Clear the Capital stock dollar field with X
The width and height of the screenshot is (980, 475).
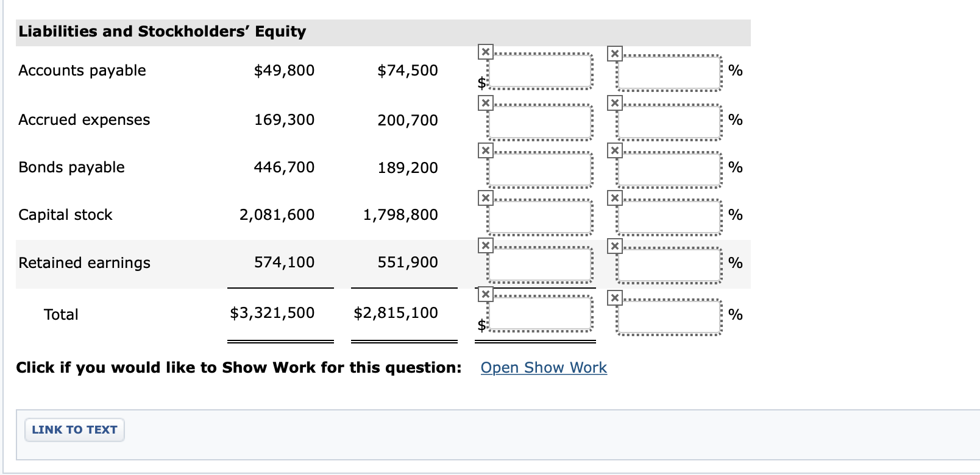485,197
